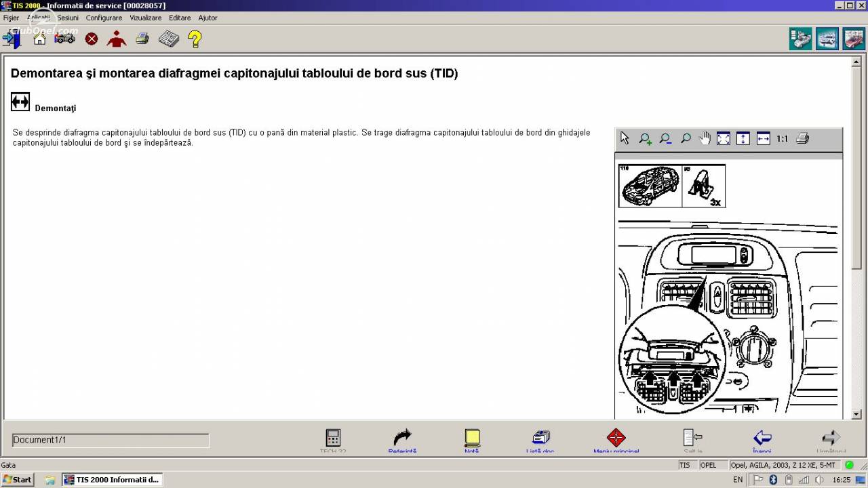
Task: Click the TIS status bar cell
Action: (x=686, y=465)
